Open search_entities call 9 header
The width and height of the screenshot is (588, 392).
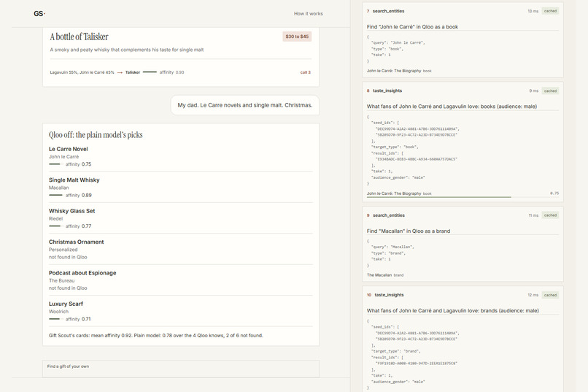click(463, 215)
